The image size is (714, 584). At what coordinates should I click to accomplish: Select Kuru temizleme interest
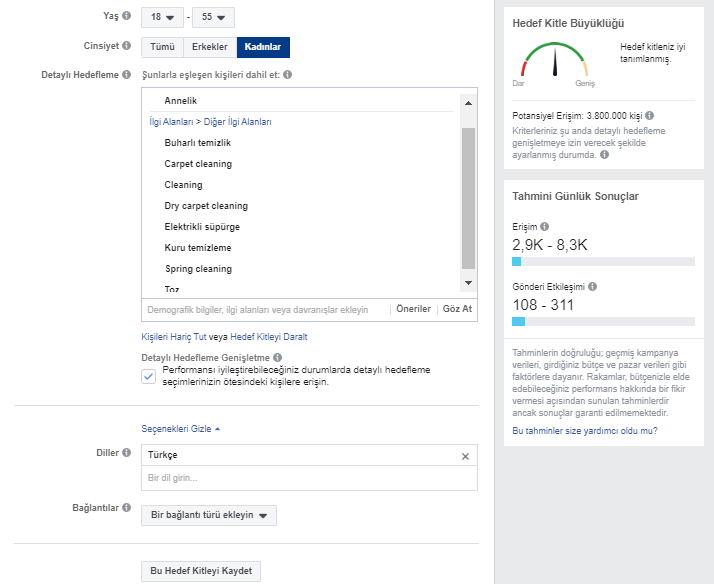click(x=198, y=248)
